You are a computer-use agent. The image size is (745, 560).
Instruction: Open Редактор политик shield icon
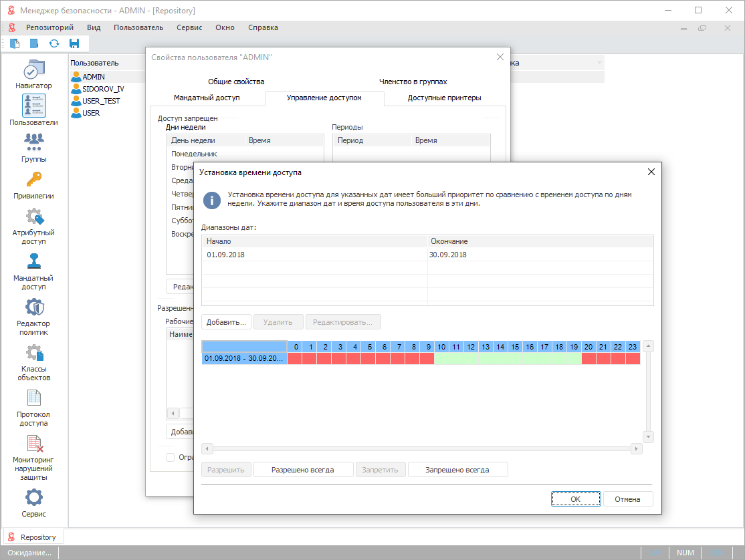(33, 307)
